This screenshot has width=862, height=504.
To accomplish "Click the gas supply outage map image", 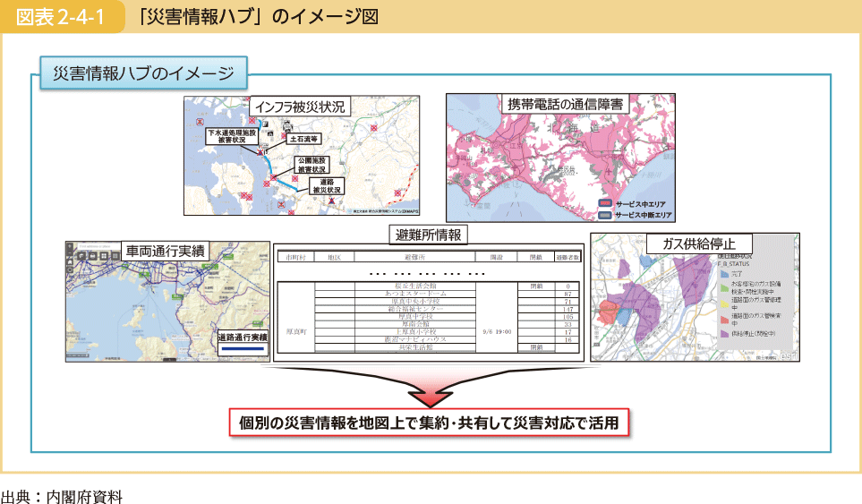I will 695,297.
